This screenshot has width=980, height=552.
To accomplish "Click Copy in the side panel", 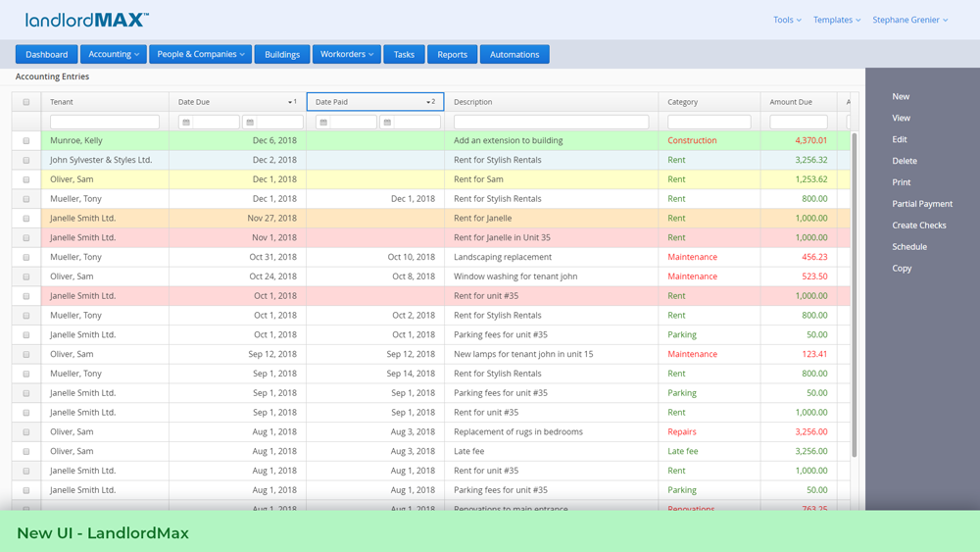I will click(x=902, y=269).
